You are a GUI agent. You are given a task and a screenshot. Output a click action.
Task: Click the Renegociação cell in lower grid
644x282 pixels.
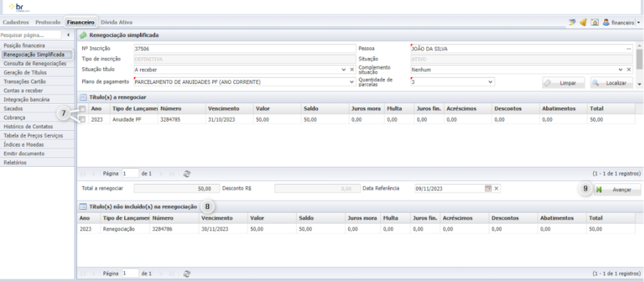(x=125, y=229)
